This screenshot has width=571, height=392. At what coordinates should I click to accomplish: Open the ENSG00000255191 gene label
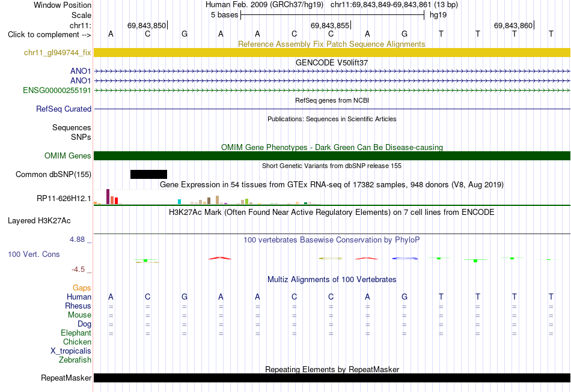[57, 90]
